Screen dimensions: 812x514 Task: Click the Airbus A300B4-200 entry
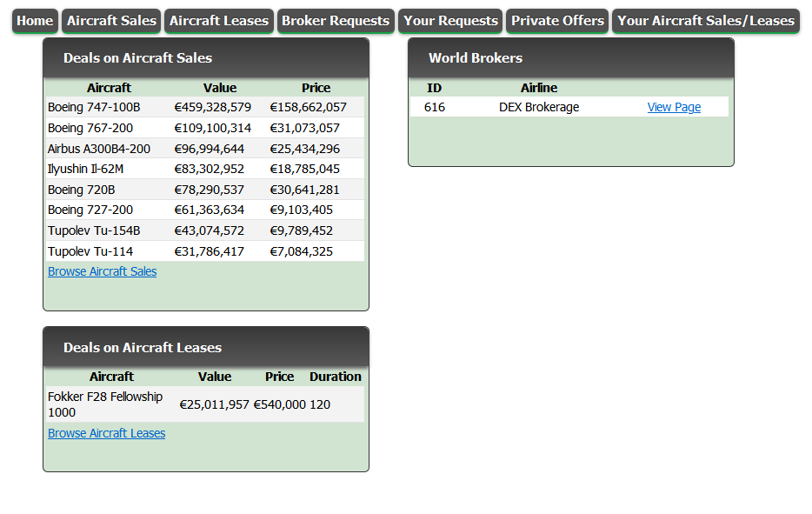(x=99, y=149)
